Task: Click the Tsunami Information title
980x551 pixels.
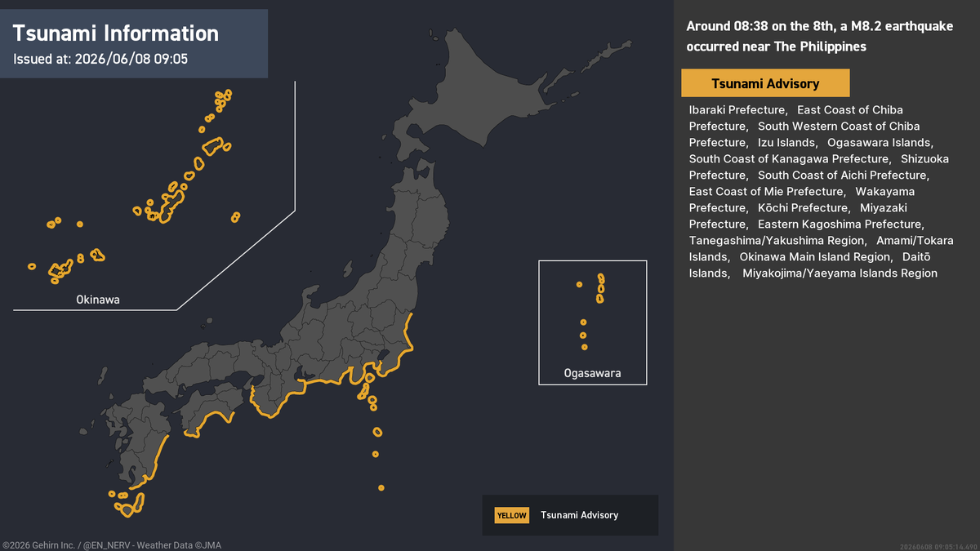Action: coord(116,33)
